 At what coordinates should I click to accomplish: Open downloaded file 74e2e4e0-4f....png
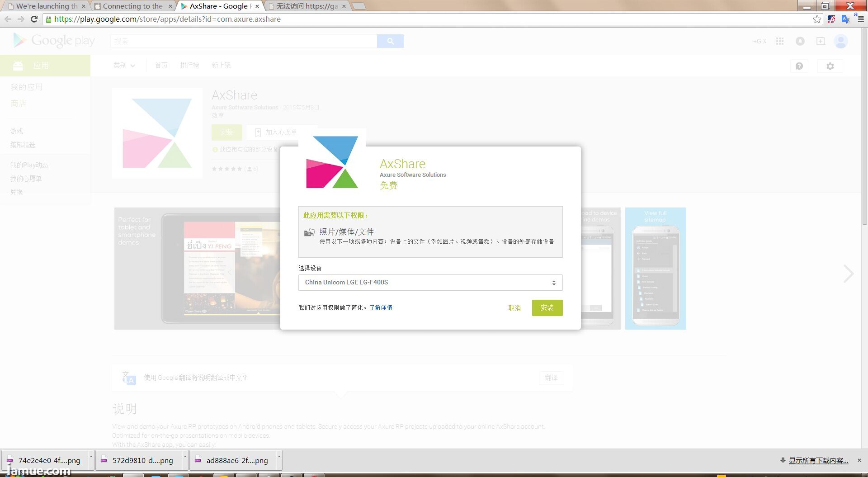[44, 461]
